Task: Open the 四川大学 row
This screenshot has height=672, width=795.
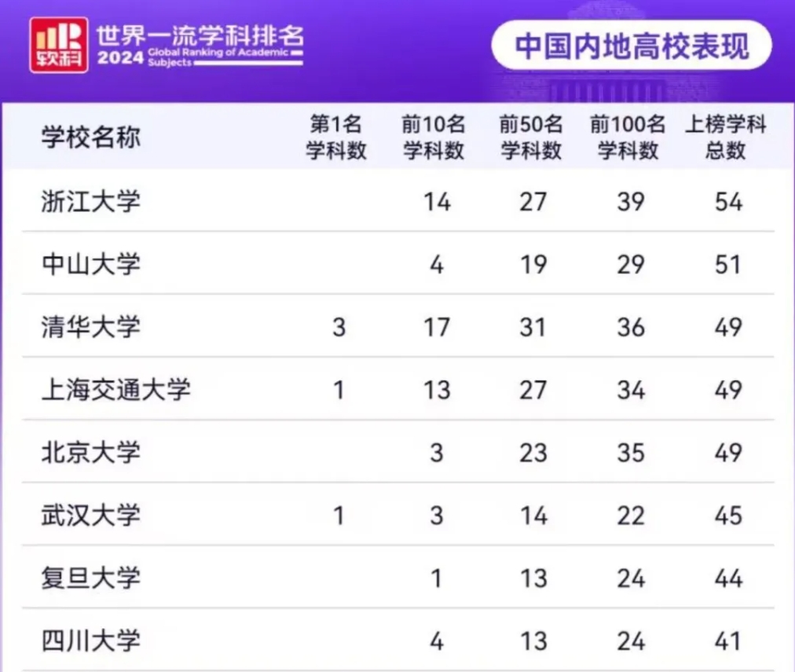Action: point(398,641)
